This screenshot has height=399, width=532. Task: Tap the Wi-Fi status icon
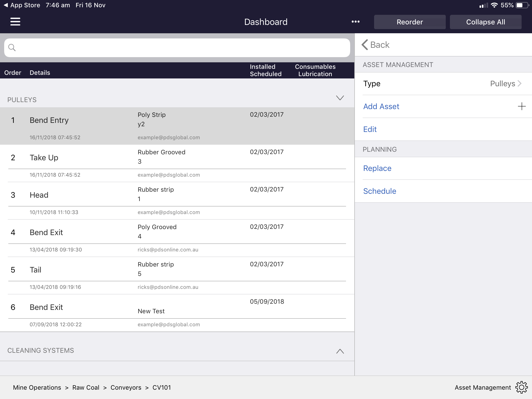494,5
